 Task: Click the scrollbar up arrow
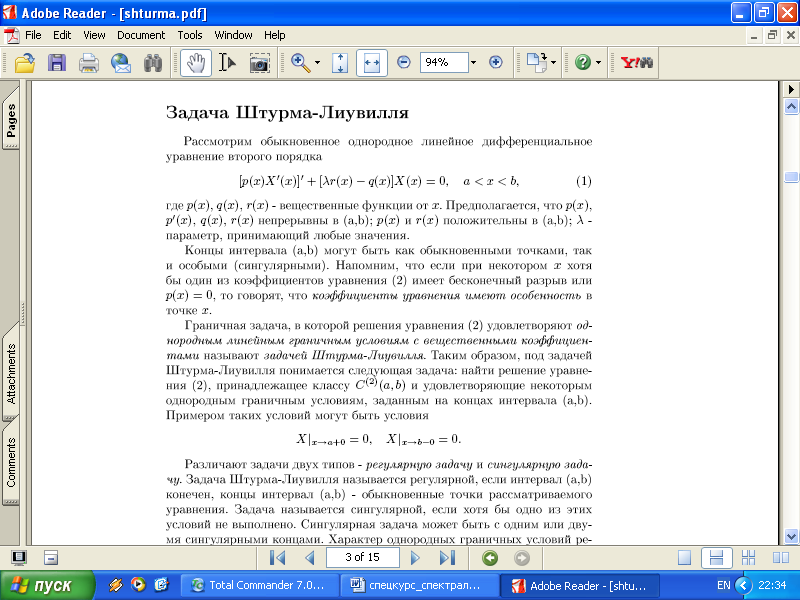[x=791, y=107]
